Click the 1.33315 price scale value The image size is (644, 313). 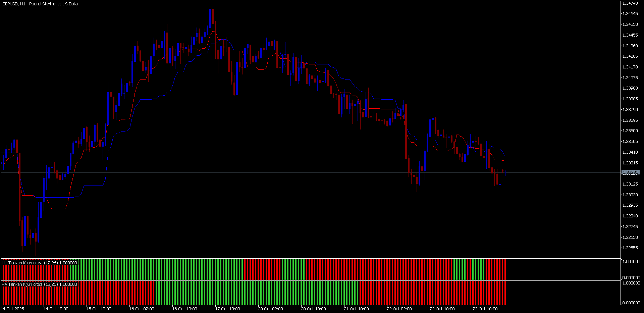(630, 163)
